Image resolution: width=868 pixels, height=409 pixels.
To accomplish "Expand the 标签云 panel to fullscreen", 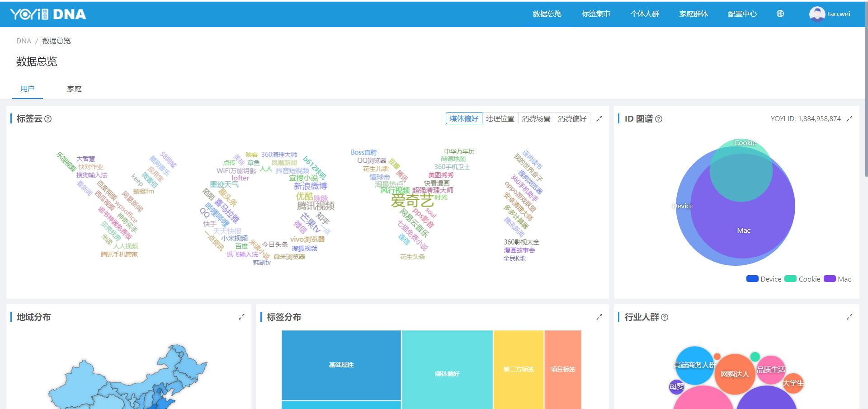I will point(599,119).
